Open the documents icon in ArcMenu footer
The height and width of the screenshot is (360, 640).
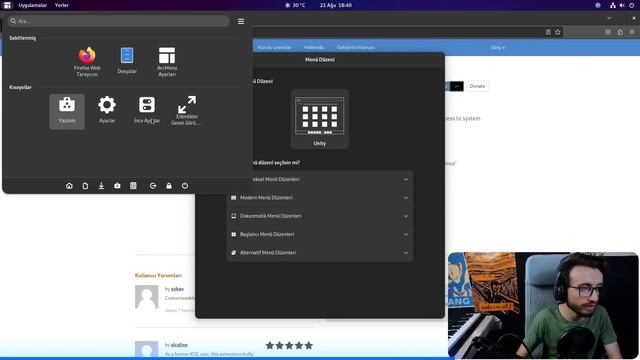tap(85, 186)
